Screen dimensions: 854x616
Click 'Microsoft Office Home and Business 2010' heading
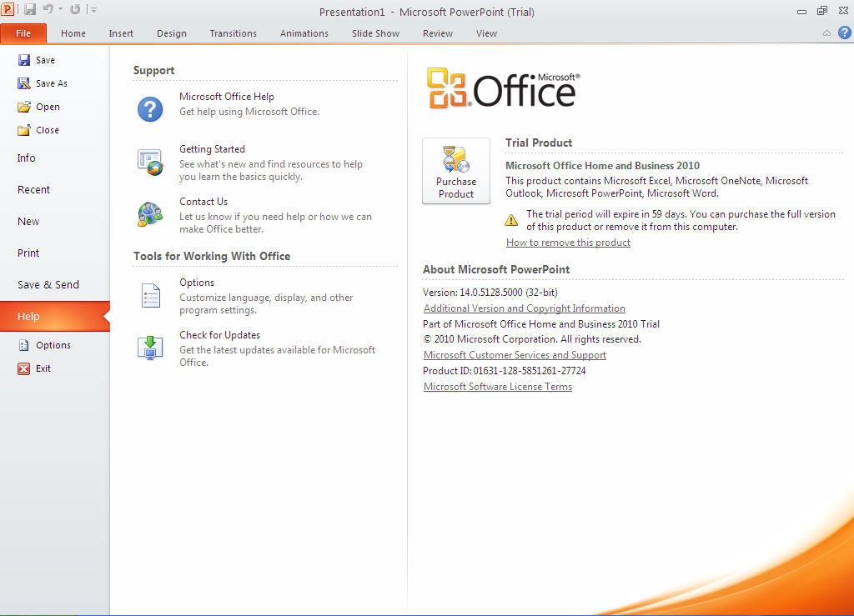click(602, 165)
